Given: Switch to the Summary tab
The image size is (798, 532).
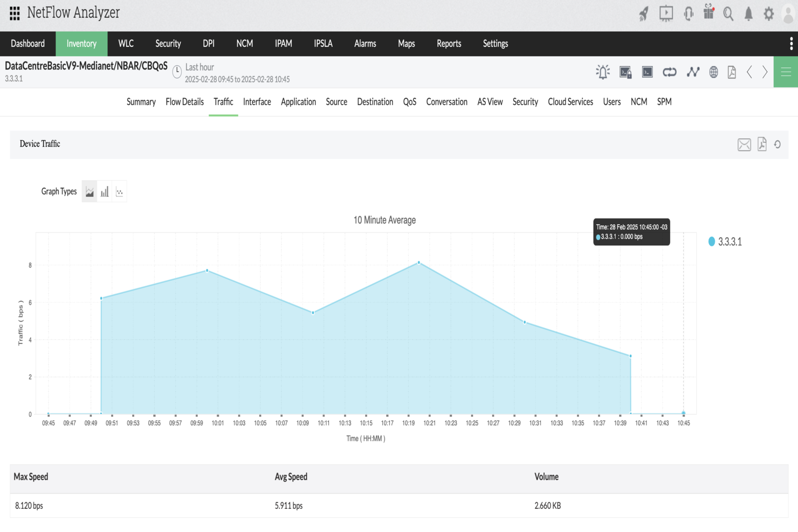Looking at the screenshot, I should coord(141,102).
